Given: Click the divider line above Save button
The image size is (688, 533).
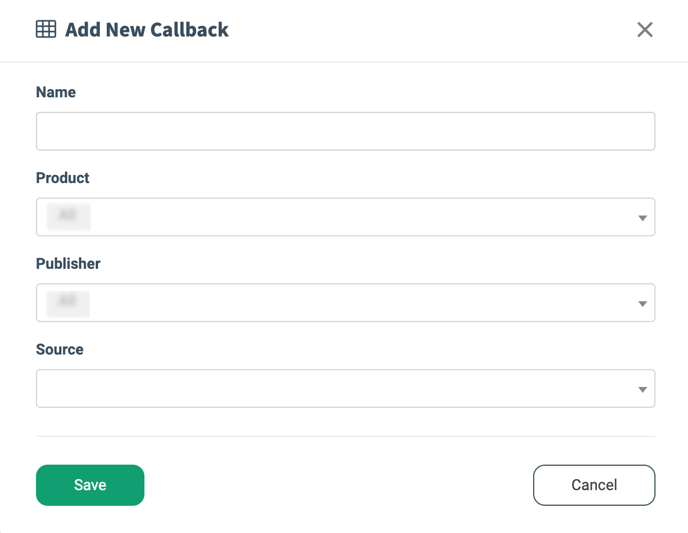Looking at the screenshot, I should tap(345, 436).
